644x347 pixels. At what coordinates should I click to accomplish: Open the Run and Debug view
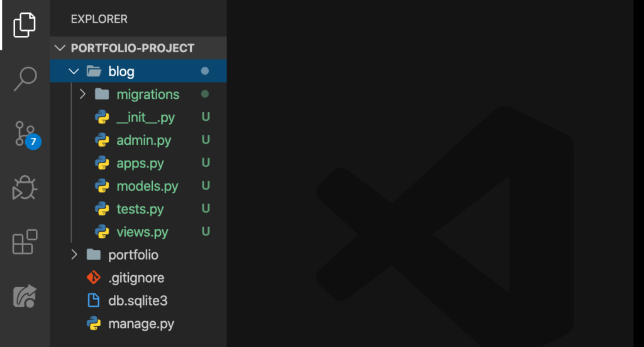(x=25, y=188)
